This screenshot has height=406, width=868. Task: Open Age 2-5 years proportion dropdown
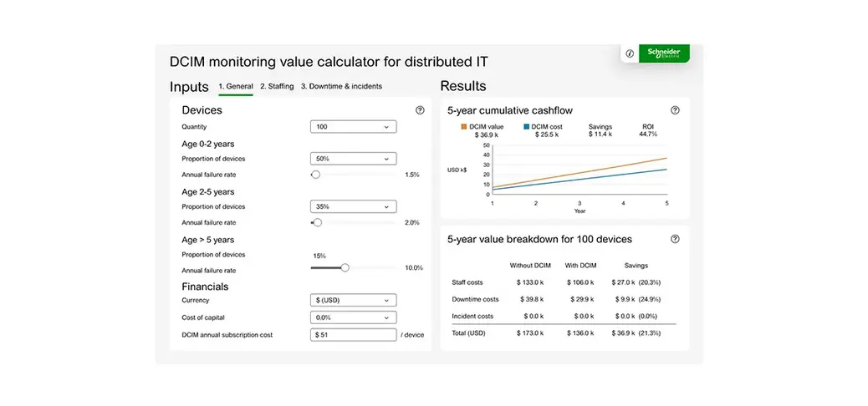click(354, 207)
